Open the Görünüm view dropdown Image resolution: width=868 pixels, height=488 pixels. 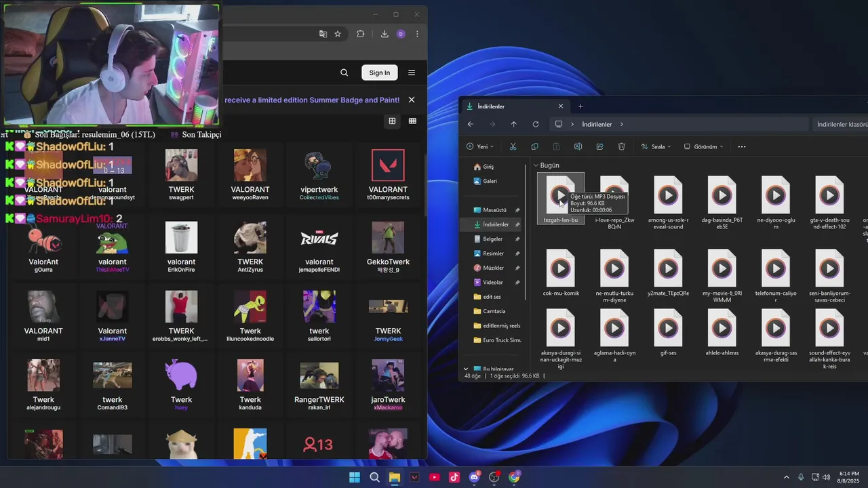point(703,146)
